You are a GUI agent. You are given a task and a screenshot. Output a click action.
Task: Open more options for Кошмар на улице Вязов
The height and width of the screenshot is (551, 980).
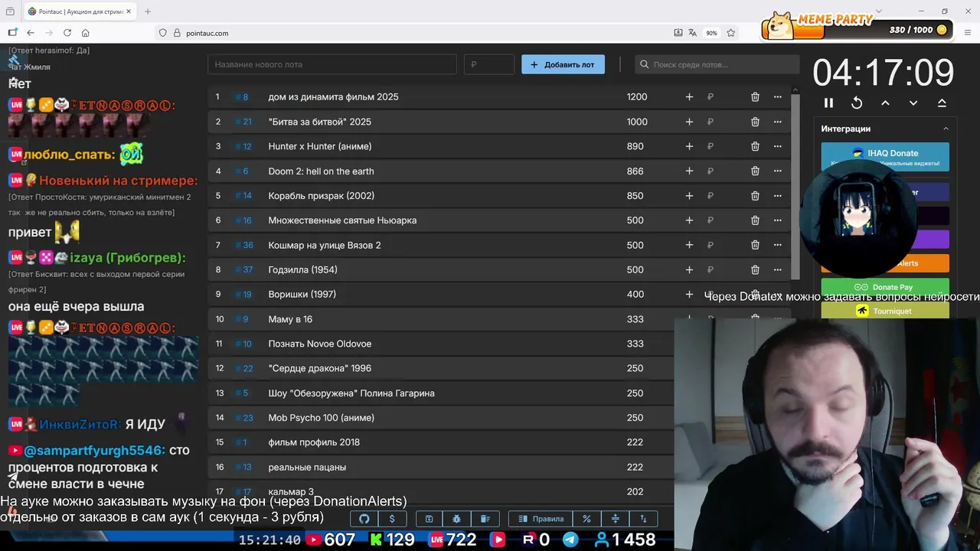tap(778, 245)
